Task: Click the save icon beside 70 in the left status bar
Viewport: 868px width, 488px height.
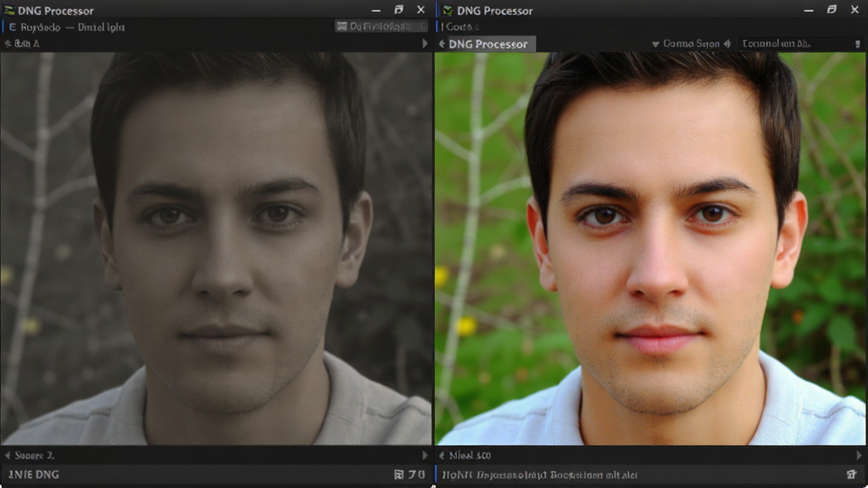Action: coord(398,474)
